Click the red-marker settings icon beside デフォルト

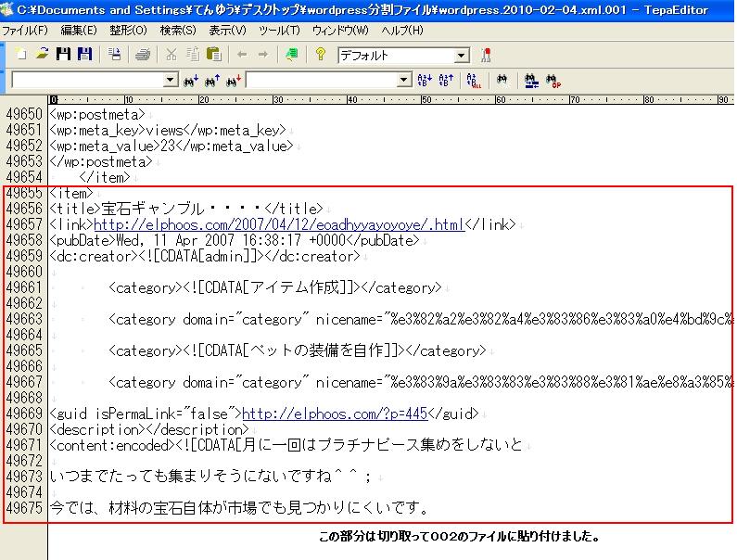[x=486, y=55]
